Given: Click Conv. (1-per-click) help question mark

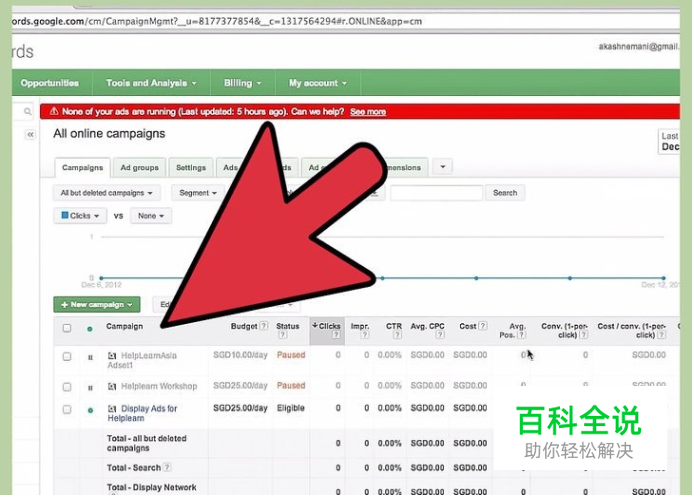Looking at the screenshot, I should click(583, 335).
